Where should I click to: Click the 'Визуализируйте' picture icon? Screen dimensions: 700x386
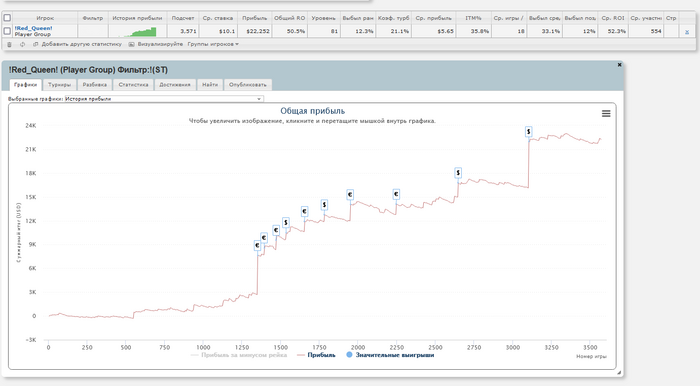tap(131, 45)
